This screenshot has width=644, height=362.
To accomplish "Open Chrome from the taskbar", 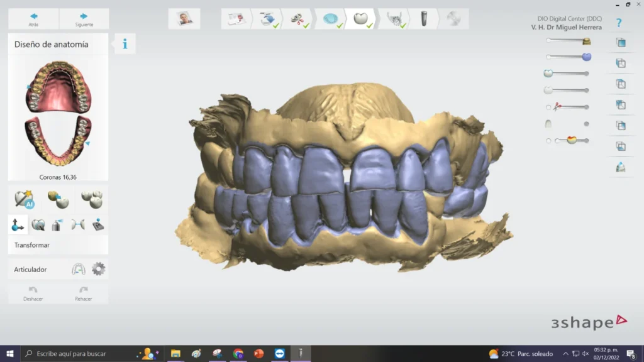I will 238,353.
